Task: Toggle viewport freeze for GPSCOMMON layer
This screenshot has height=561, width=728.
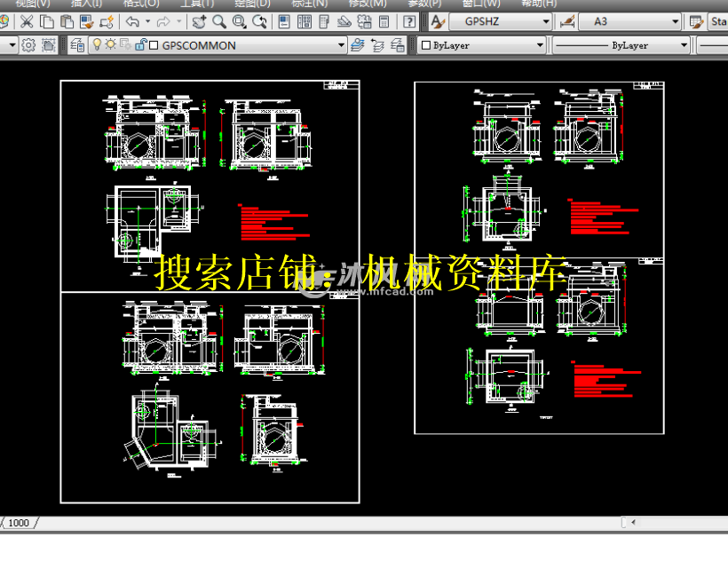Action: click(x=125, y=44)
